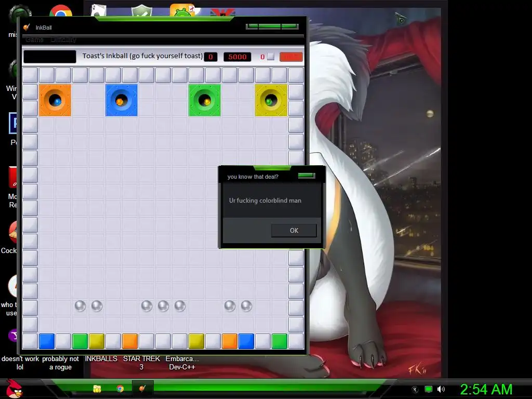The image size is (532, 399).
Task: Open Chrome from the taskbar
Action: [x=120, y=389]
